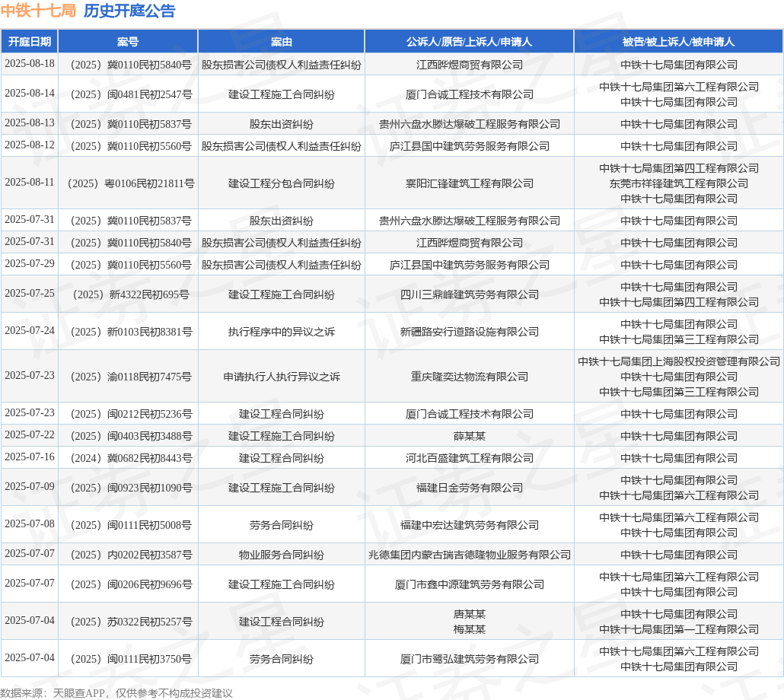Click plaintiff name 唐某某
The height and width of the screenshot is (700, 784).
click(x=470, y=615)
